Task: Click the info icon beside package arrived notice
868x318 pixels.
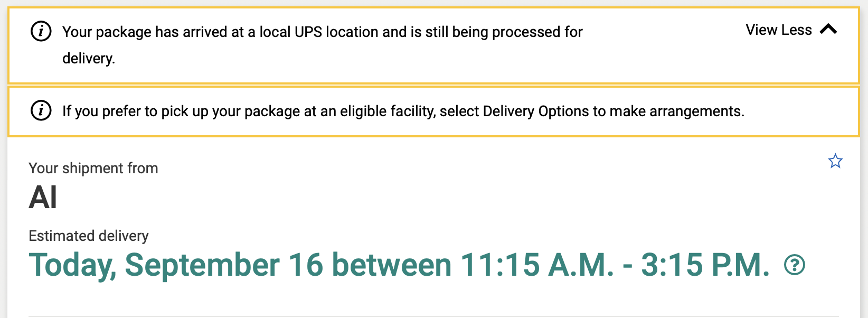Action: [41, 31]
